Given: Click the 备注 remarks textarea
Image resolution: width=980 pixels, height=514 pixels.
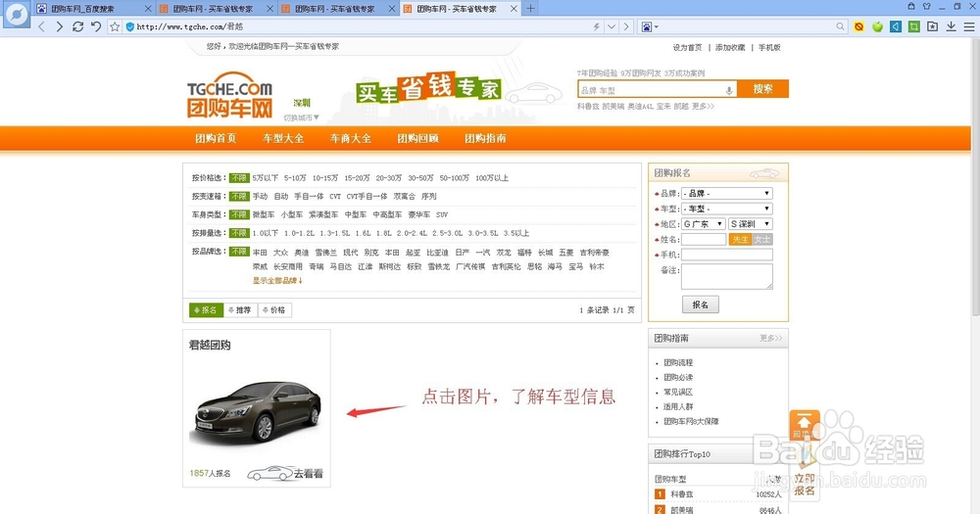Looking at the screenshot, I should [x=727, y=277].
